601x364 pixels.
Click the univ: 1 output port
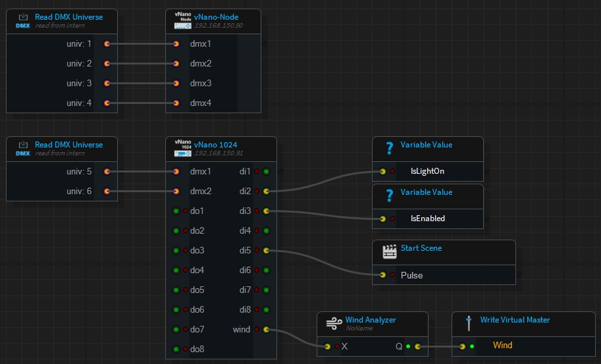107,44
